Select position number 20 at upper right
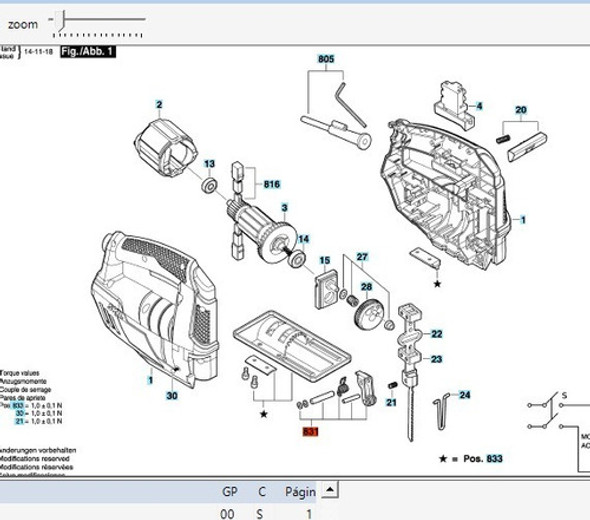Viewport: 590px width, 520px height. click(x=521, y=110)
